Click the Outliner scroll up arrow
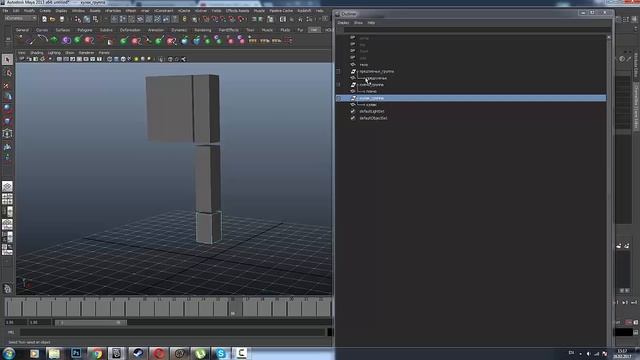The image size is (640, 360). tap(609, 37)
